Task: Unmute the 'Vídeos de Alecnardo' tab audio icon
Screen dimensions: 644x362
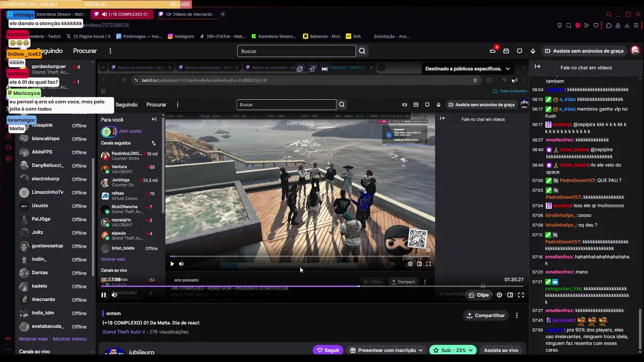Action: tap(169, 14)
